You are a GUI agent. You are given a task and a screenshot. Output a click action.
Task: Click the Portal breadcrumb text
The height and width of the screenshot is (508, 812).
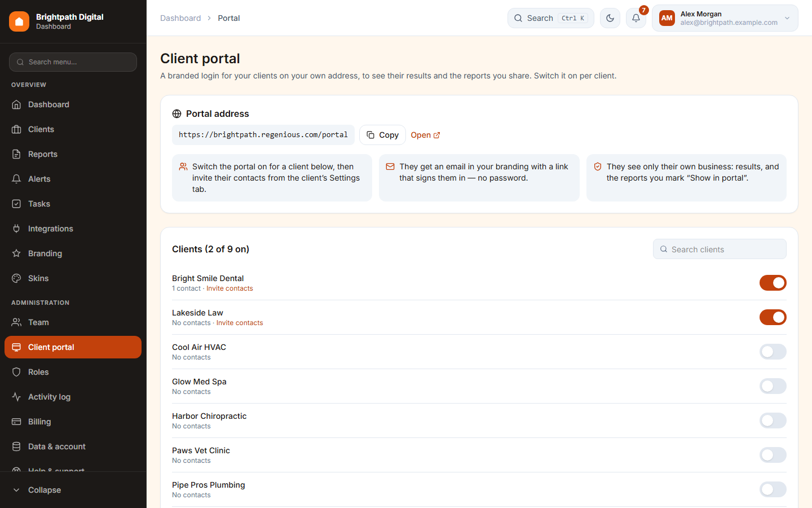(x=229, y=18)
